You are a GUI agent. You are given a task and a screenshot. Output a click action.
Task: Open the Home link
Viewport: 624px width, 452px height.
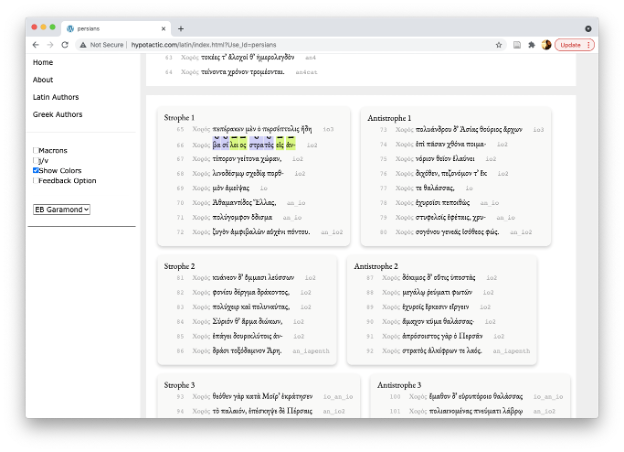pyautogui.click(x=43, y=62)
